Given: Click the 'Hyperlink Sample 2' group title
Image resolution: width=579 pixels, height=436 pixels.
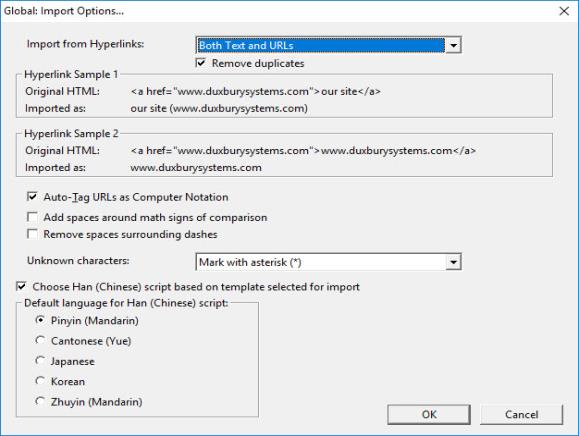Looking at the screenshot, I should [x=71, y=133].
